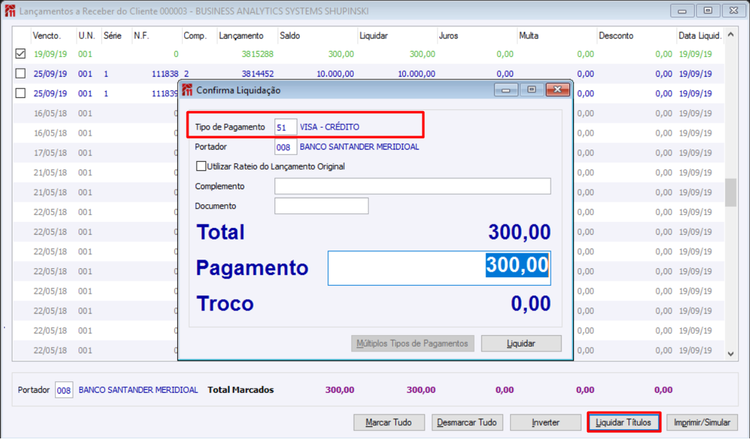Click the vertical scrollbar thumb
The width and height of the screenshot is (750, 439).
[x=730, y=192]
